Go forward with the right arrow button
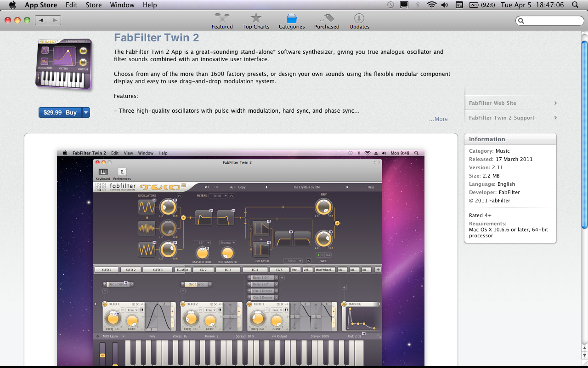The height and width of the screenshot is (368, 588). pos(55,20)
